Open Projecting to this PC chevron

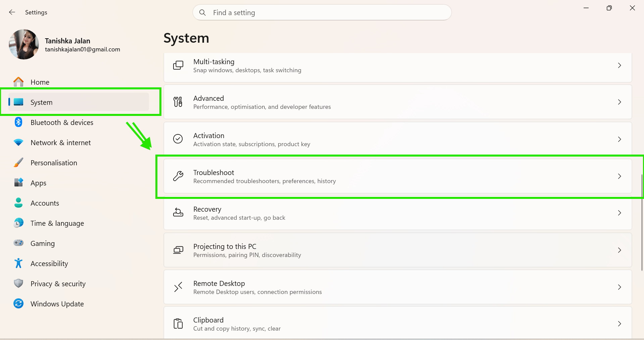(620, 250)
